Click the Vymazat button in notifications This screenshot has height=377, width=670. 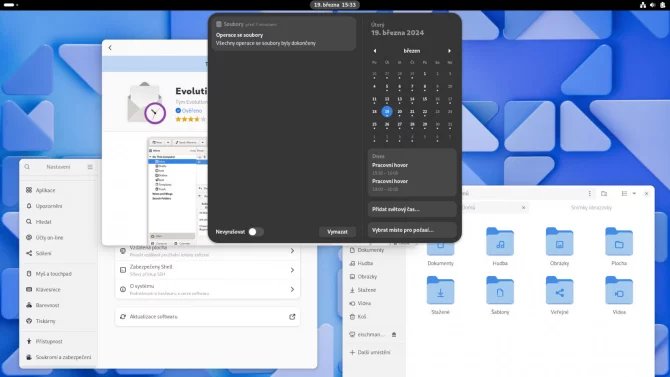(x=337, y=232)
